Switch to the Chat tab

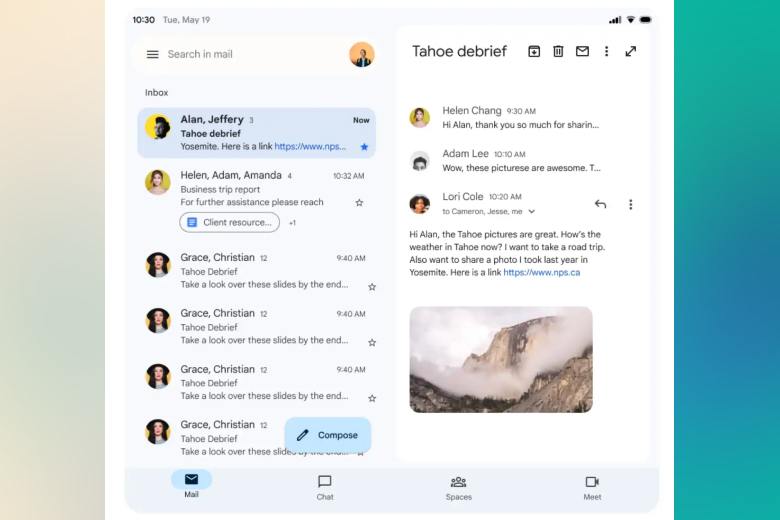[x=325, y=488]
